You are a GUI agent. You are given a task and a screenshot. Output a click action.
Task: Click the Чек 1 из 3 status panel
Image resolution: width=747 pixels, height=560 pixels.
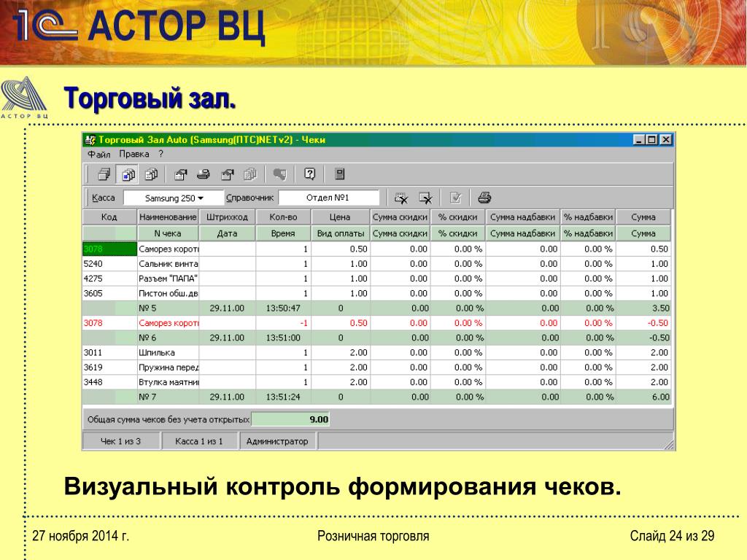pyautogui.click(x=120, y=441)
